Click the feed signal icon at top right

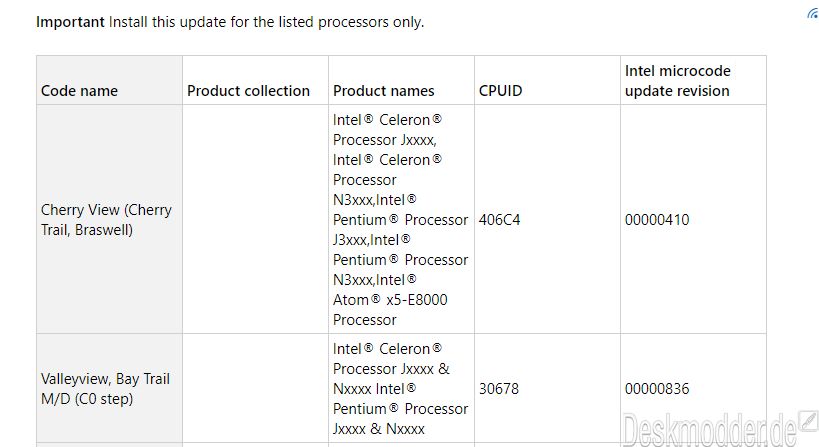(x=813, y=13)
